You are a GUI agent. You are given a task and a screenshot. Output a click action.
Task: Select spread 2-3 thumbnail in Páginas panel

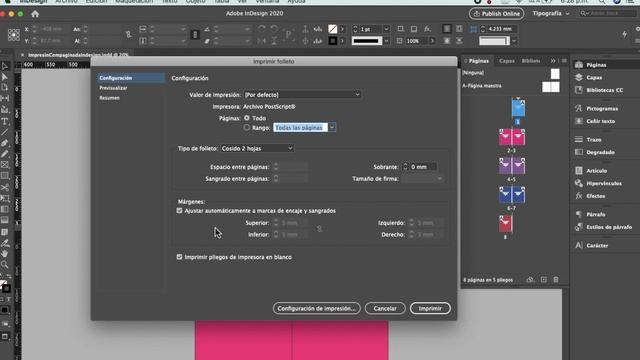[x=512, y=137]
